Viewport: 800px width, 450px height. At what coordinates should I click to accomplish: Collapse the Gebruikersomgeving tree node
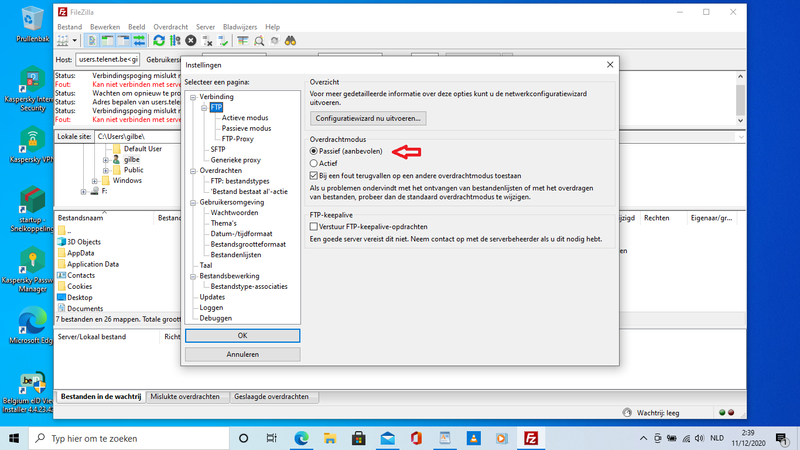point(193,202)
